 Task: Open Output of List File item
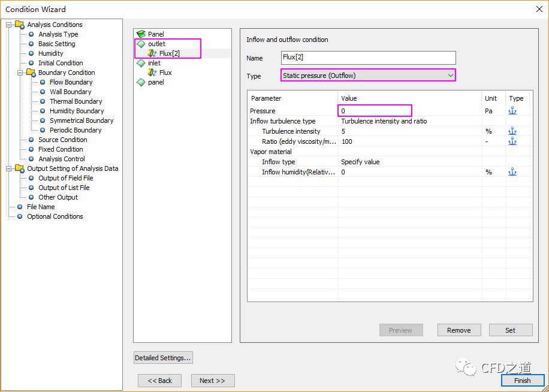(x=64, y=188)
